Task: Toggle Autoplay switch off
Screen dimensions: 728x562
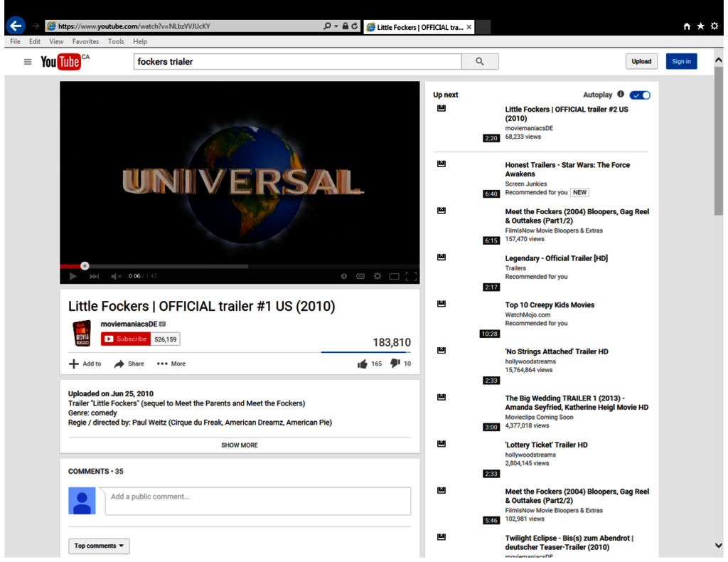Action: point(640,95)
